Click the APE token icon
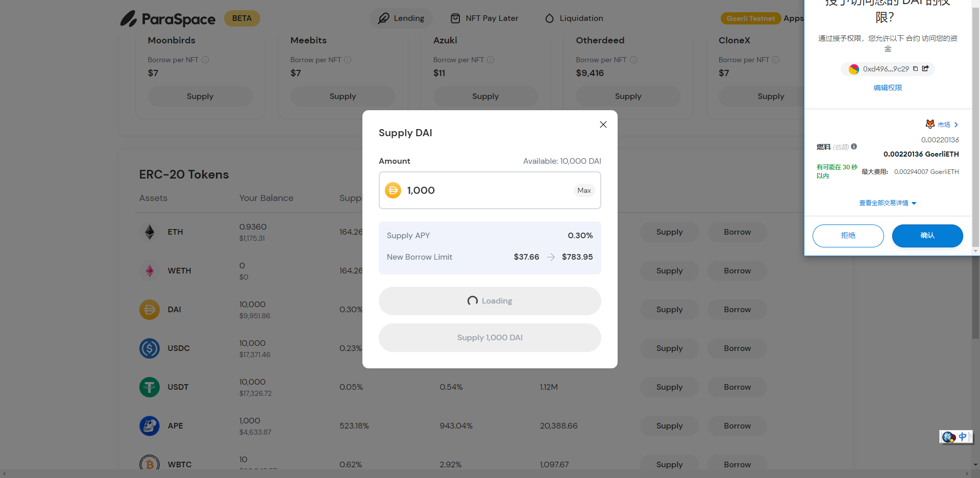The image size is (980, 478). [150, 426]
